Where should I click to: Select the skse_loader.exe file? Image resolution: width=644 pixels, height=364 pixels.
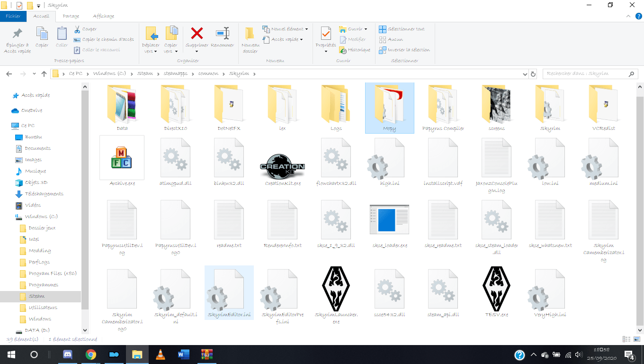[x=390, y=220]
